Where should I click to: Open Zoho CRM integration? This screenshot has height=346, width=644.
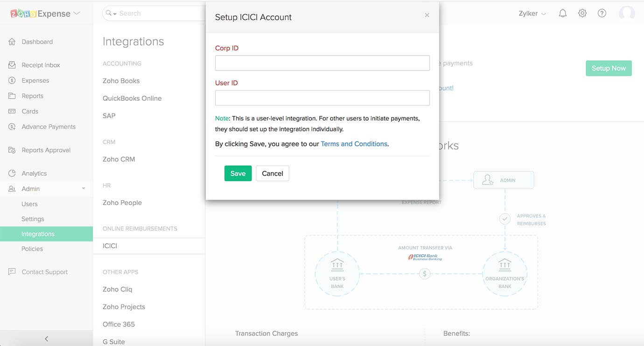(x=119, y=159)
